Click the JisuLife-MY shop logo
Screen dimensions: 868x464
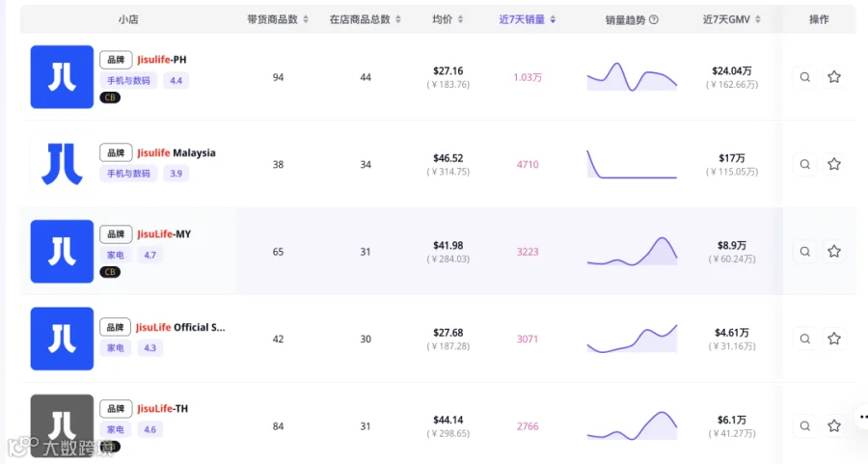tap(62, 252)
